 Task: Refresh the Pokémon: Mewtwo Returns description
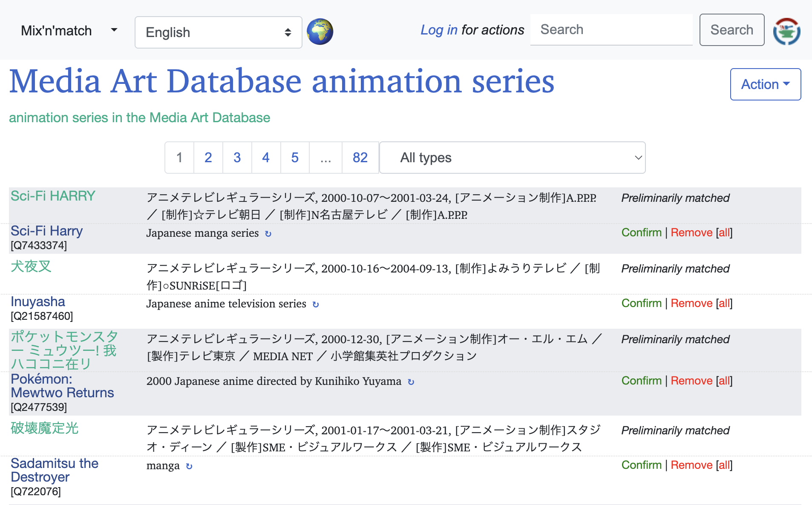point(411,382)
